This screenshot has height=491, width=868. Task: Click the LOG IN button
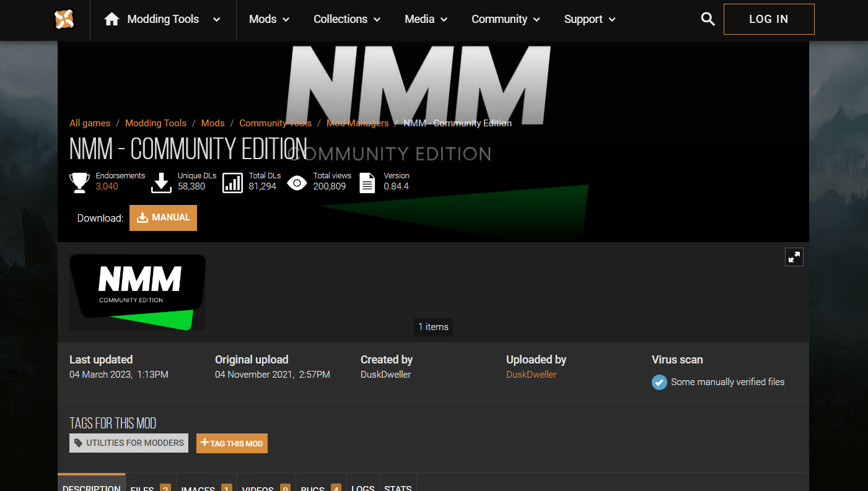768,19
